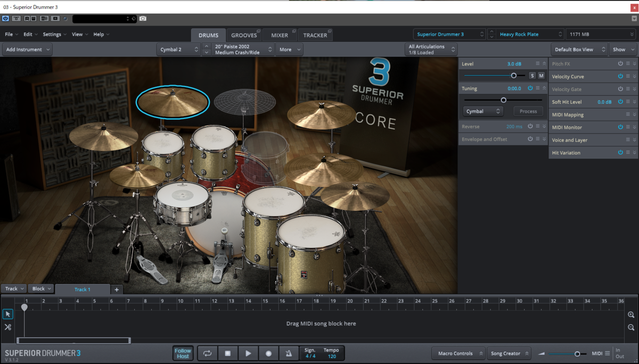Screen dimensions: 639x364
Task: Toggle Soft Hit Level power button
Action: tap(620, 102)
